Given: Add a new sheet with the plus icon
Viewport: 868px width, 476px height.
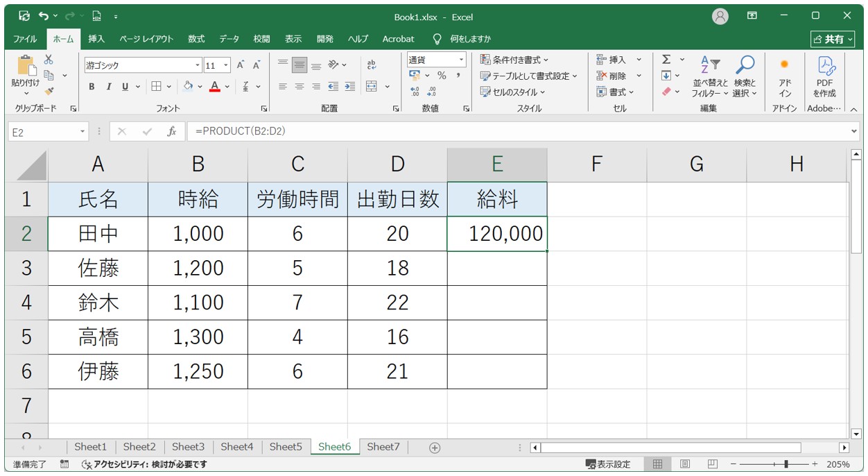Looking at the screenshot, I should tap(435, 448).
